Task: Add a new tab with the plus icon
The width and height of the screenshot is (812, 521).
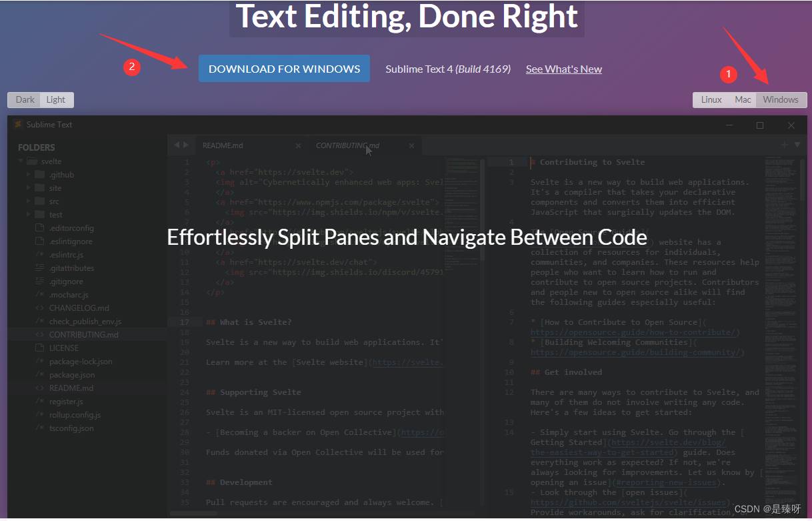Action: (x=785, y=144)
